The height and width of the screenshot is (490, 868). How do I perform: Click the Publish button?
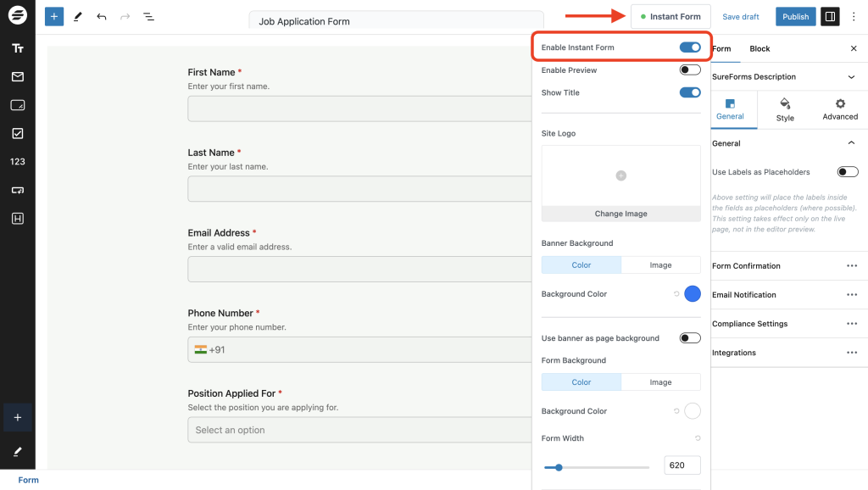[795, 16]
